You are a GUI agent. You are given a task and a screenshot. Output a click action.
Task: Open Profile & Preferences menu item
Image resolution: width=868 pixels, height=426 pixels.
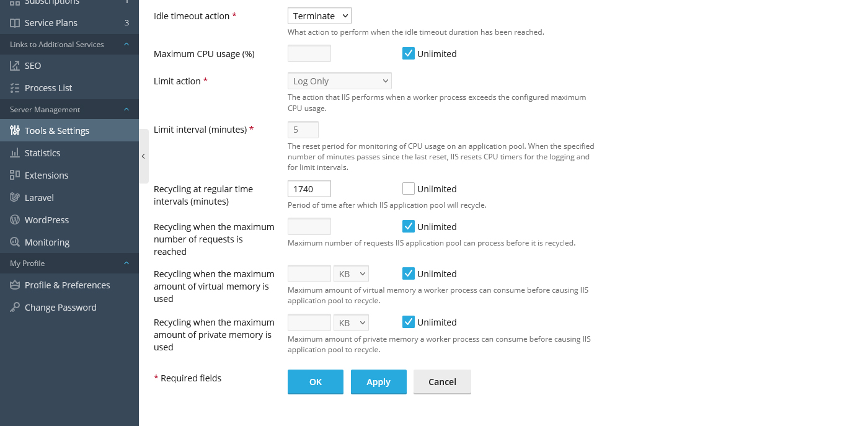tap(67, 285)
